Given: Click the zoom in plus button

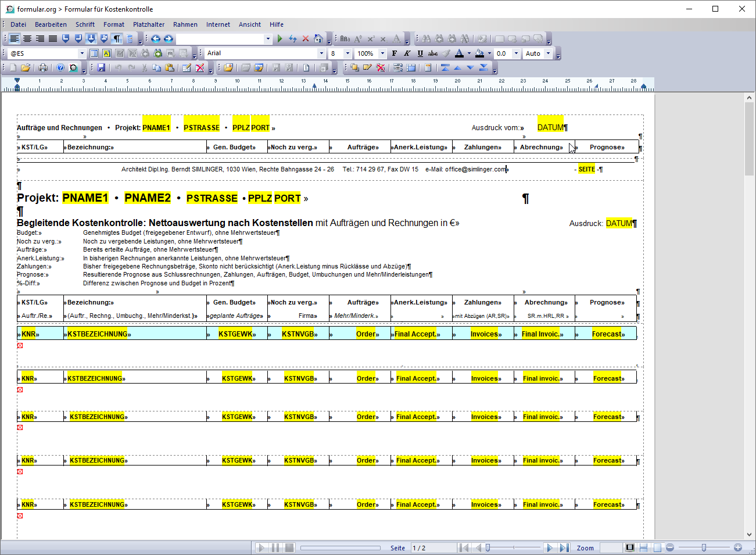Looking at the screenshot, I should [x=738, y=547].
